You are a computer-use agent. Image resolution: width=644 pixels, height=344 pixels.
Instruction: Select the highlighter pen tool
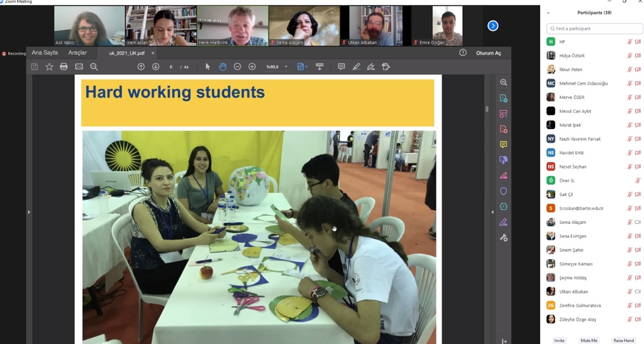coord(356,67)
